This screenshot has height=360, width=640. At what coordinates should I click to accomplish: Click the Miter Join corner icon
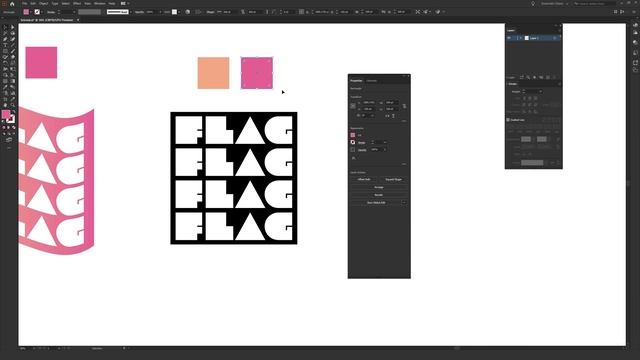(524, 104)
